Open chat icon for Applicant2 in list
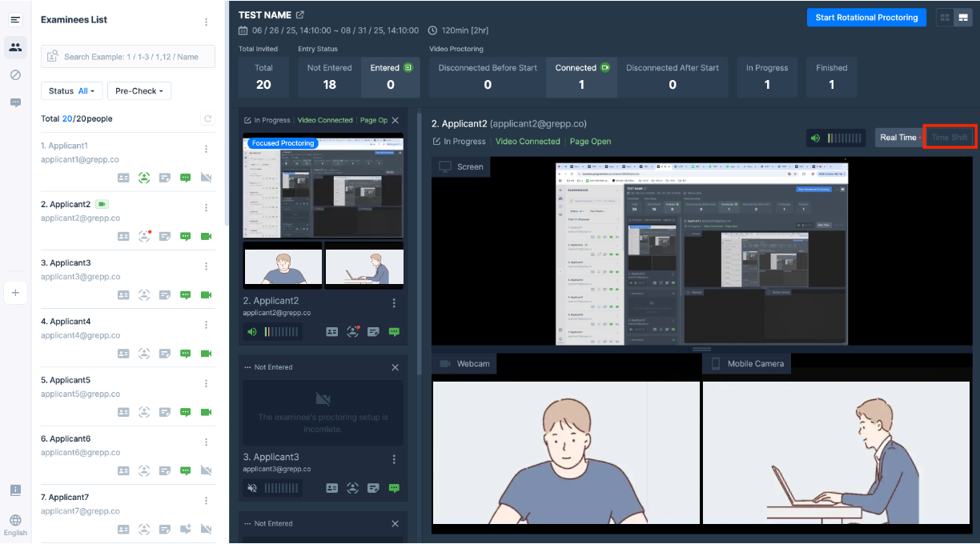The image size is (980, 544). coord(186,236)
